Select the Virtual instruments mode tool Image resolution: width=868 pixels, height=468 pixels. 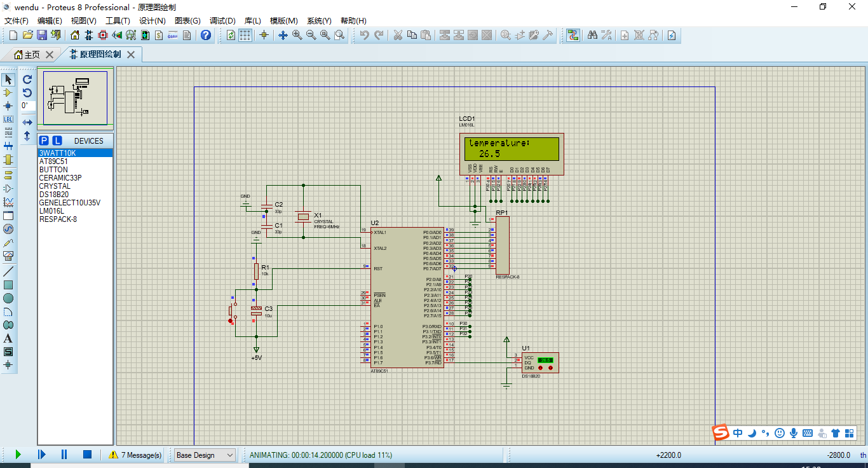[x=8, y=256]
